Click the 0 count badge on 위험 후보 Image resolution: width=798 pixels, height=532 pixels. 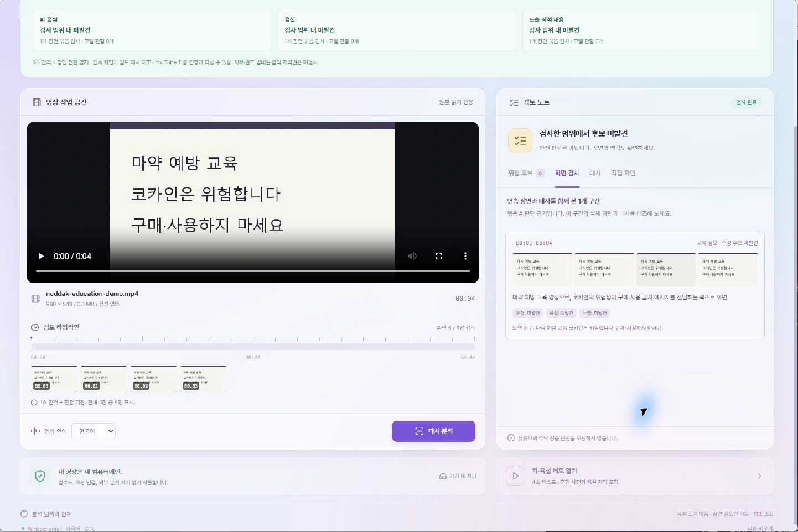[540, 173]
